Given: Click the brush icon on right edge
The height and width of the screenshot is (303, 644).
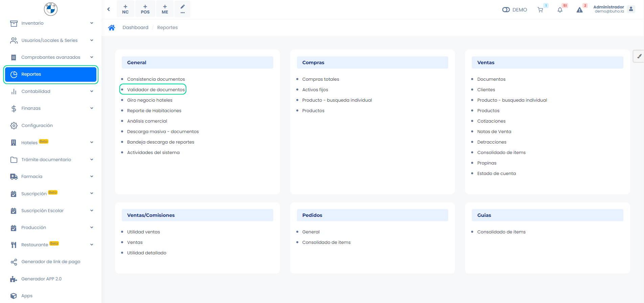Looking at the screenshot, I should [639, 56].
